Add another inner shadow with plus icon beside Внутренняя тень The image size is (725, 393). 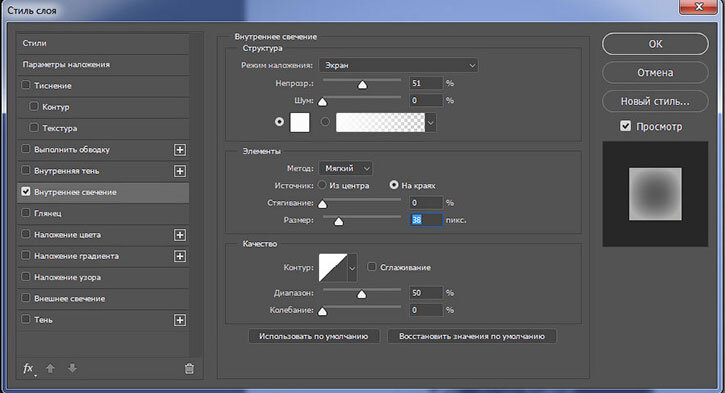pyautogui.click(x=180, y=171)
